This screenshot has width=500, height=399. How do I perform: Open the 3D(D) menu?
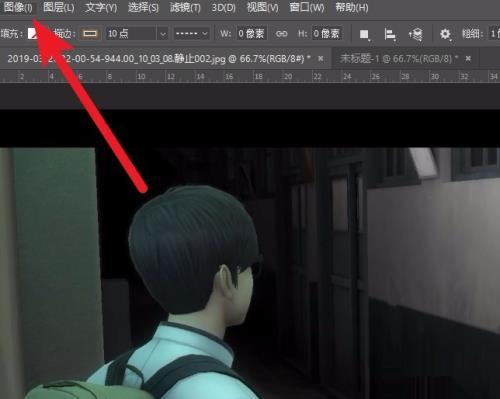(224, 7)
